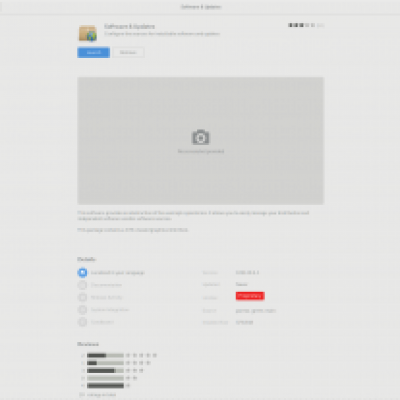Viewport: 400px width, 400px height.
Task: Select the one-star review bar
Action: pyautogui.click(x=105, y=386)
